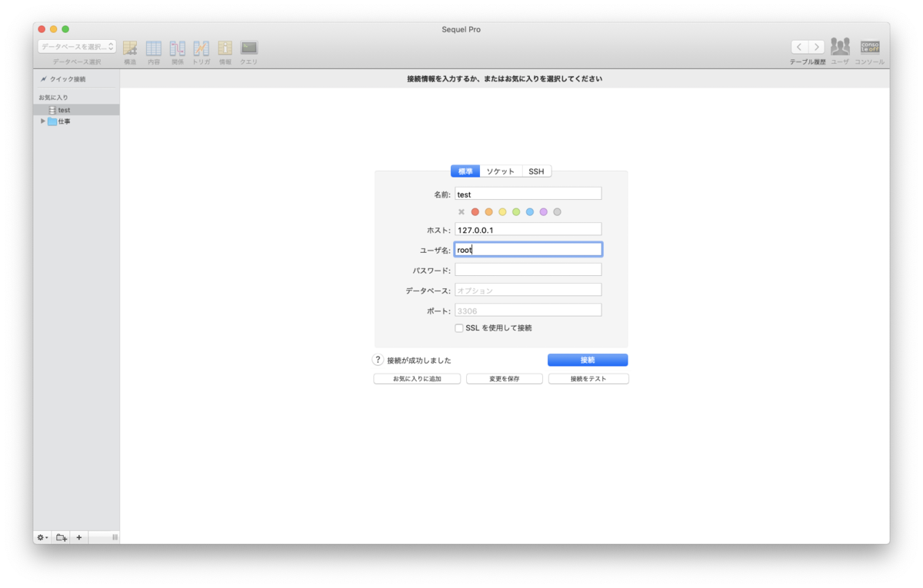This screenshot has width=923, height=588.
Task: Show the Console (コンソール) icon
Action: (870, 47)
